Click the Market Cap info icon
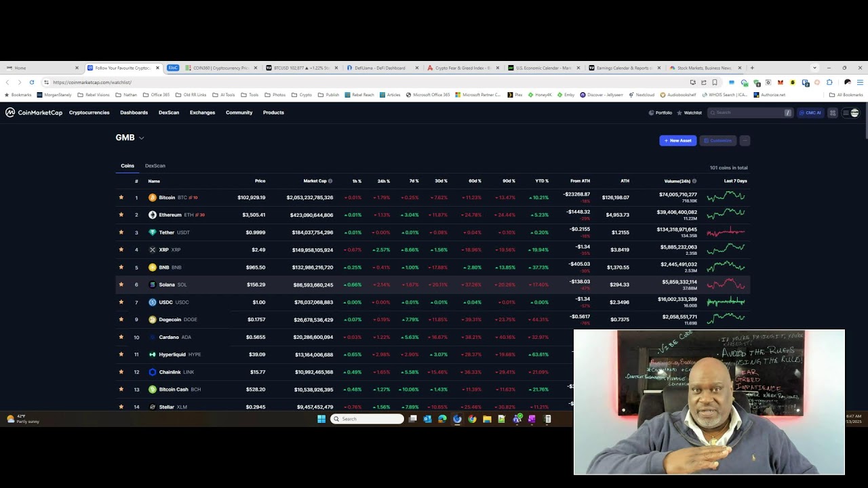This screenshot has width=868, height=488. (330, 181)
